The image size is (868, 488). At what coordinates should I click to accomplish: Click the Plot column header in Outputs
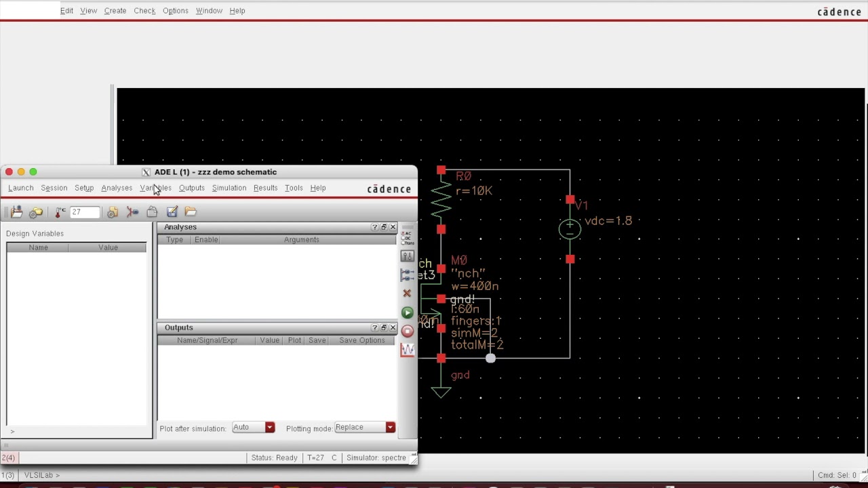pyautogui.click(x=294, y=340)
